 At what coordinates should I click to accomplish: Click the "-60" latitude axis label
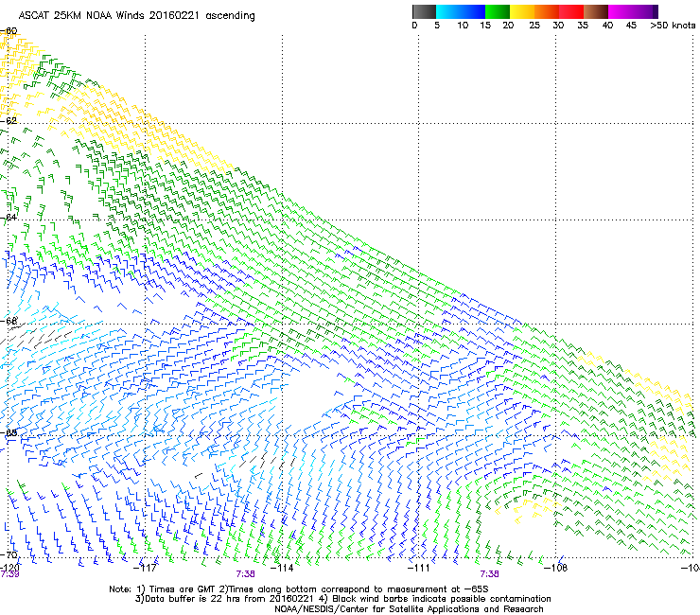pyautogui.click(x=9, y=31)
